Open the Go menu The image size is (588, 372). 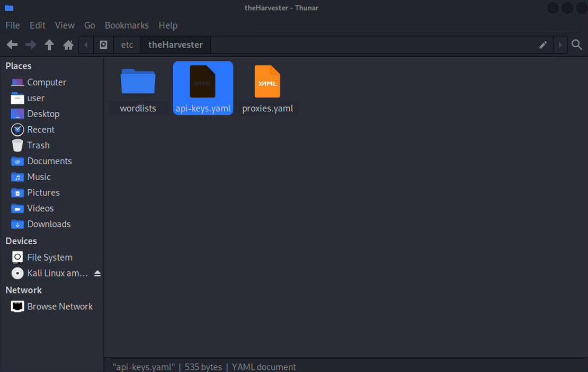tap(89, 25)
